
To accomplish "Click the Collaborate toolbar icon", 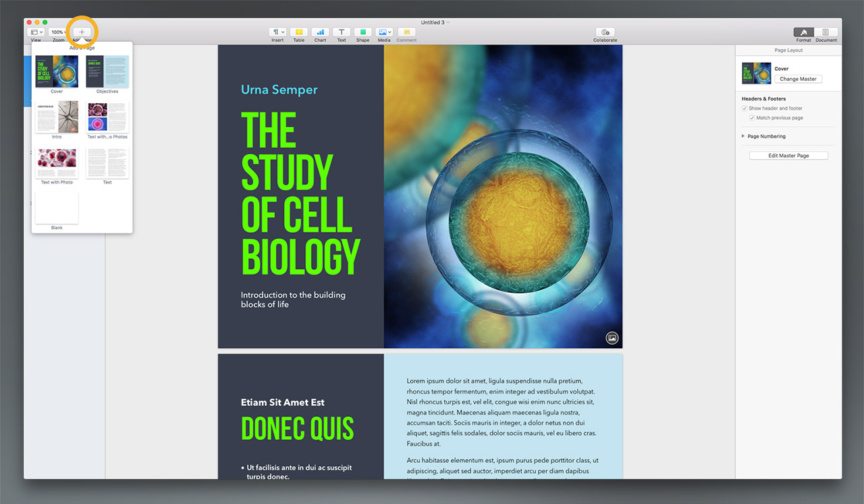I will pos(605,32).
